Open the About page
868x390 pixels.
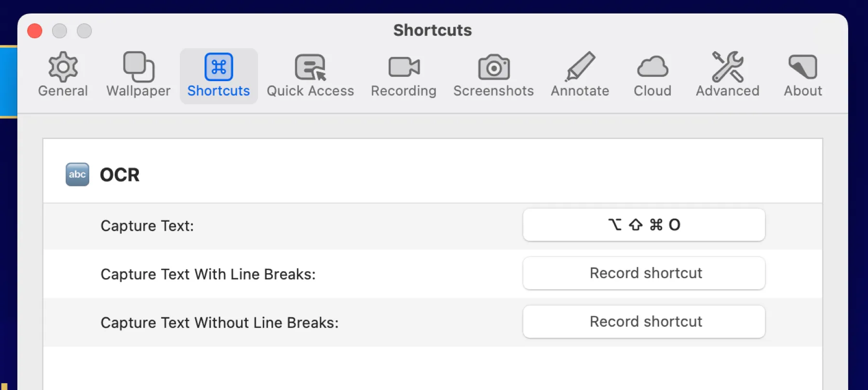click(802, 75)
